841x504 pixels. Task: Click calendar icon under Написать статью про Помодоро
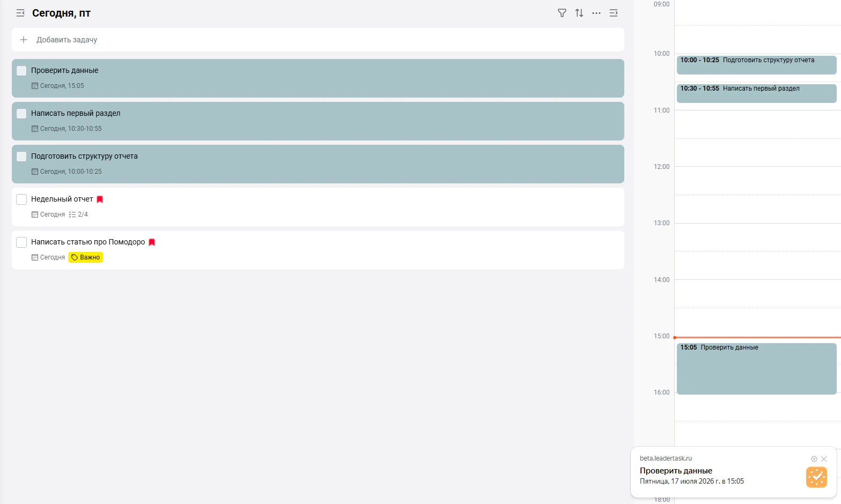(35, 257)
